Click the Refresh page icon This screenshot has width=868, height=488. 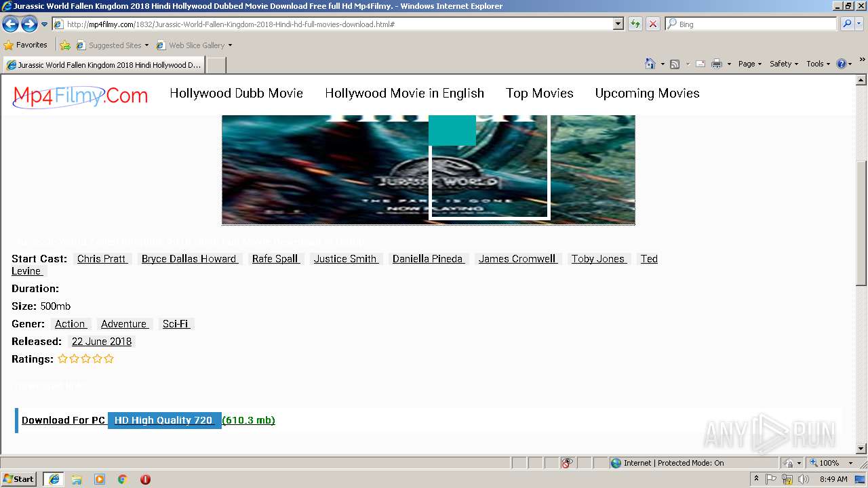coord(635,24)
